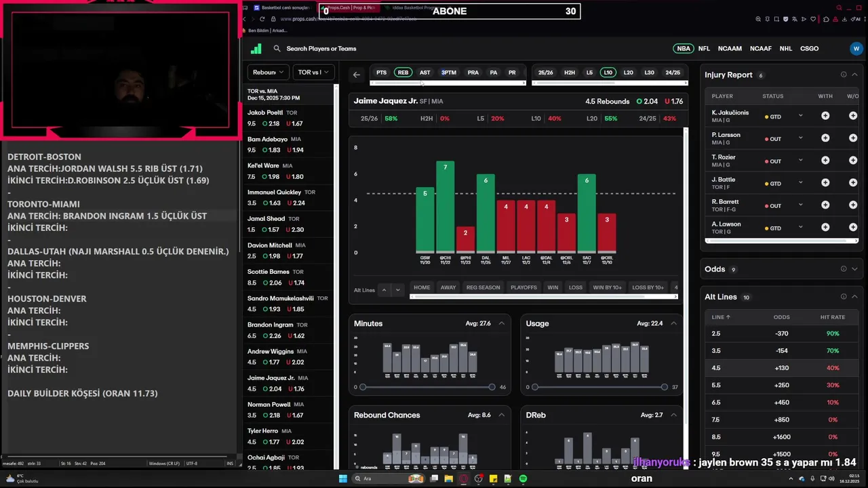Screen dimensions: 868x488
Task: Open Spotify from the Windows taskbar
Action: [x=523, y=479]
